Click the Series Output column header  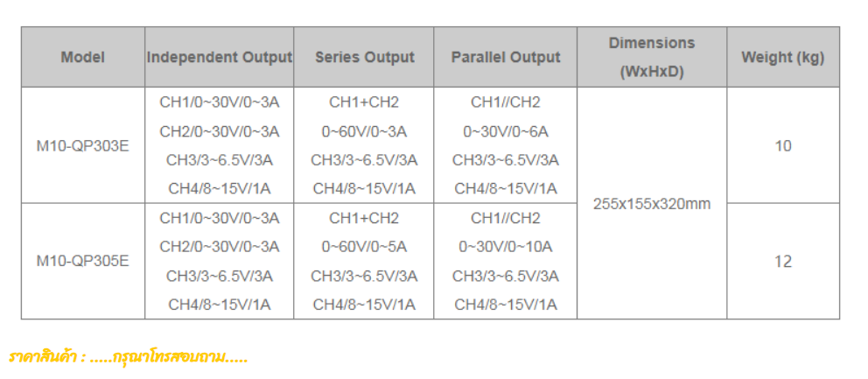(364, 57)
